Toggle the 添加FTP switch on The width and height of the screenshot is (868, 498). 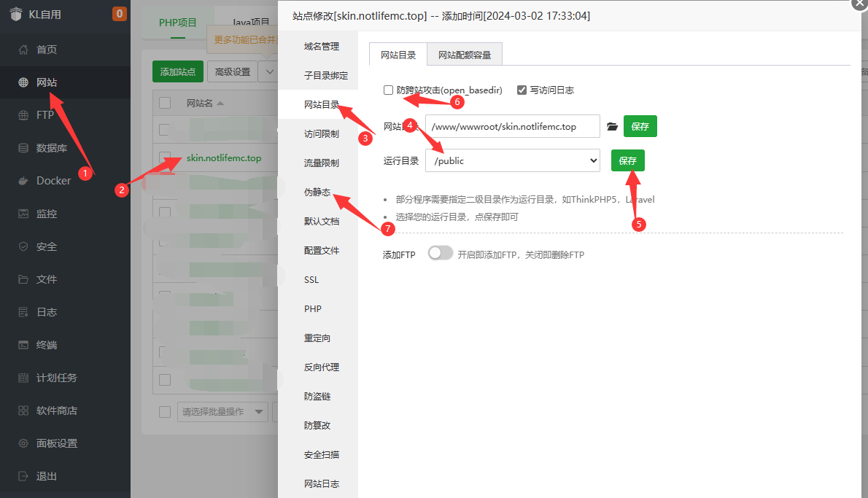[x=440, y=254]
